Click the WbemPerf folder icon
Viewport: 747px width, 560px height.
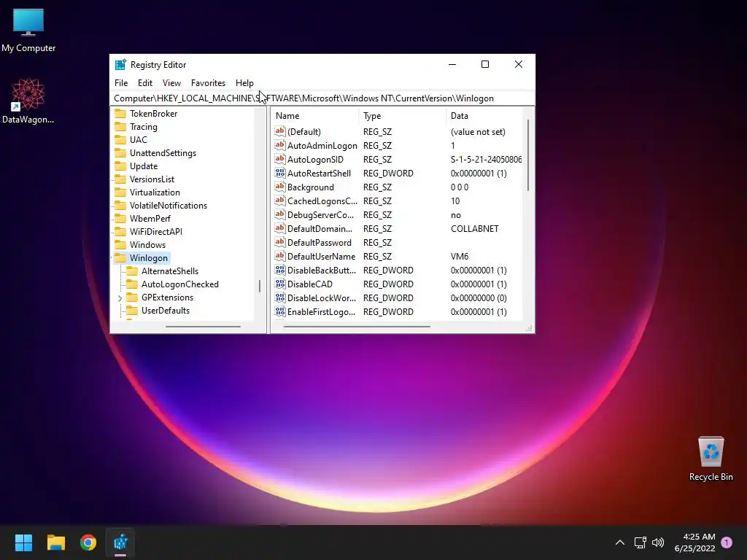(120, 218)
